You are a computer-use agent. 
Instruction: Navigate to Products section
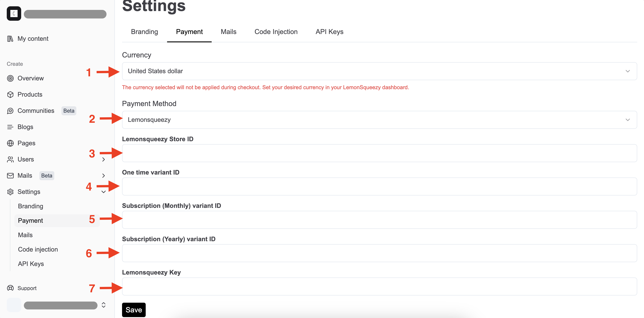(x=29, y=94)
